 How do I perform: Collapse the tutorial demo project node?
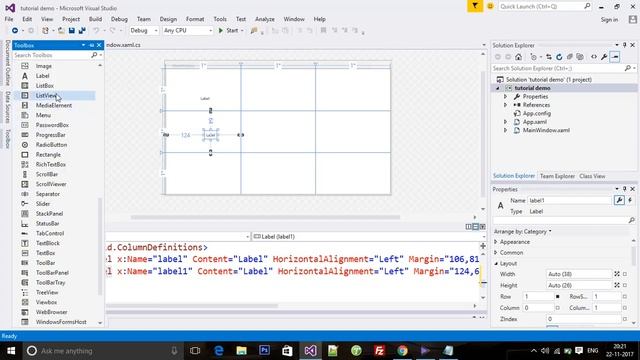tap(498, 88)
